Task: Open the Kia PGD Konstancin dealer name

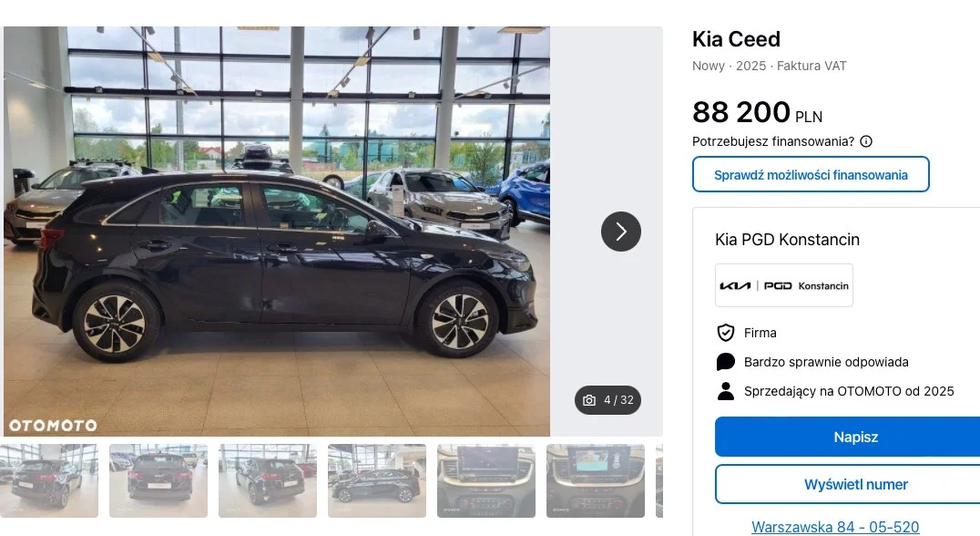Action: click(x=787, y=240)
